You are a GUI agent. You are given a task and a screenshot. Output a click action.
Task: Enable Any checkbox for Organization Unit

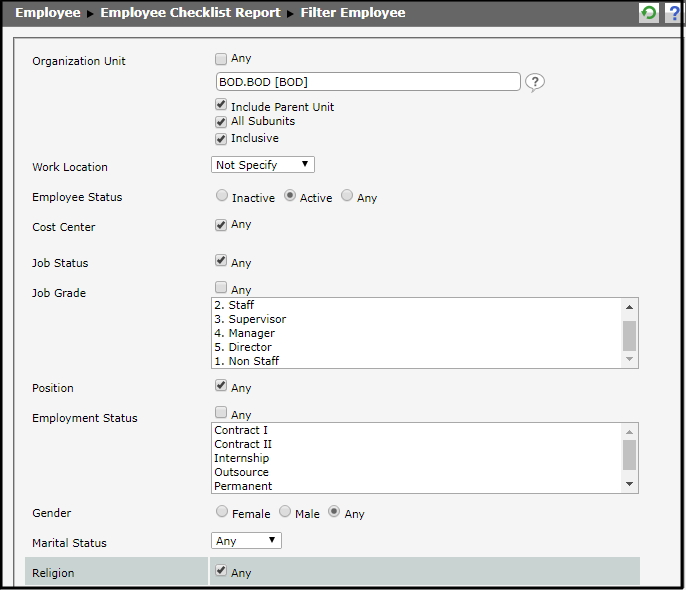click(x=221, y=59)
